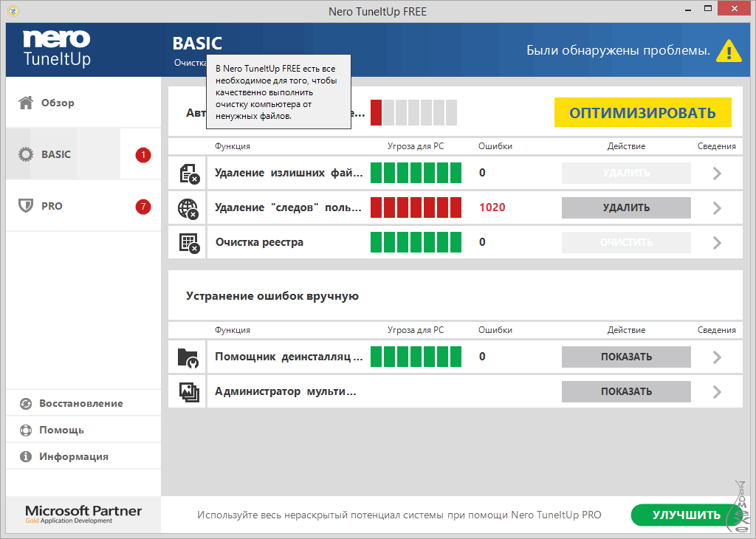Click the excess files removal icon

point(190,174)
